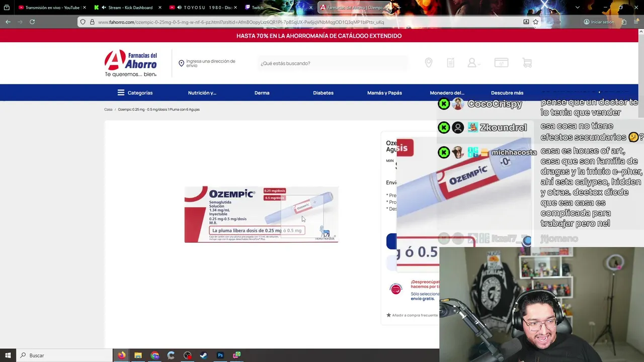Screen dimensions: 644x362
Task: Click the Ozempic product box image
Action: pos(262,214)
